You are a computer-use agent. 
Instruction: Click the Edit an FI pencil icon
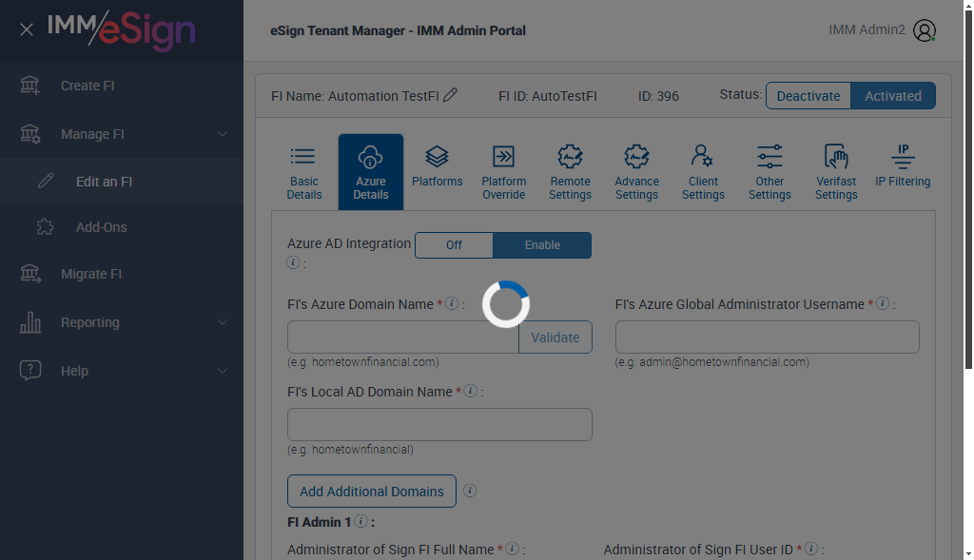[x=46, y=181]
